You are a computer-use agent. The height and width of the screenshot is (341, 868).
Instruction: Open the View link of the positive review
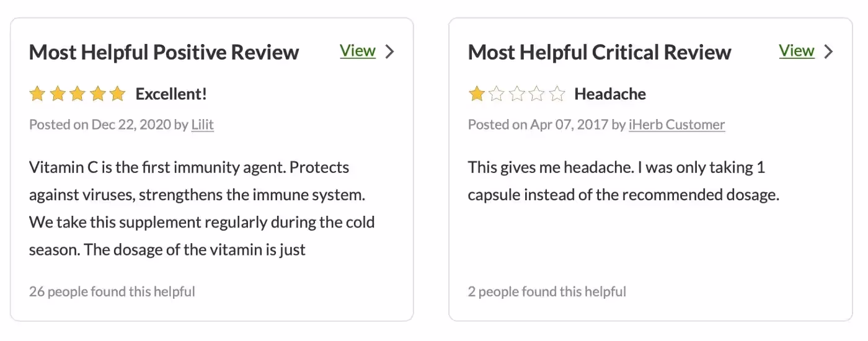(358, 51)
